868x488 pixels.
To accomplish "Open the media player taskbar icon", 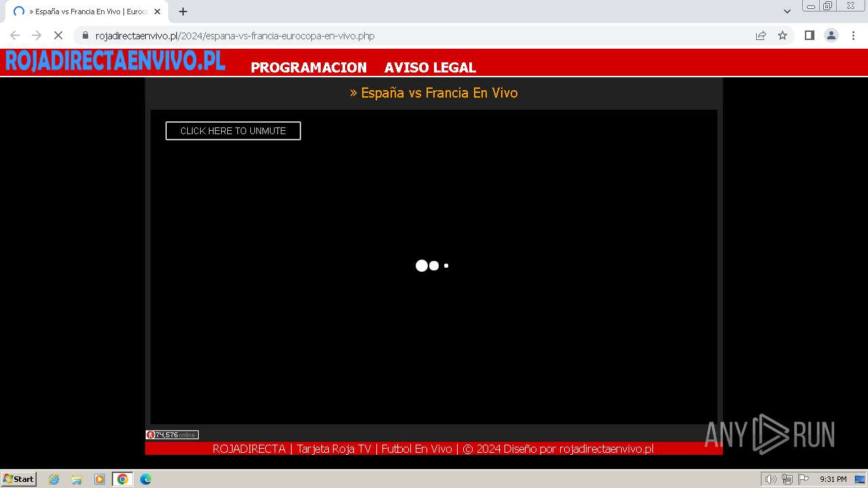I will coord(100,479).
